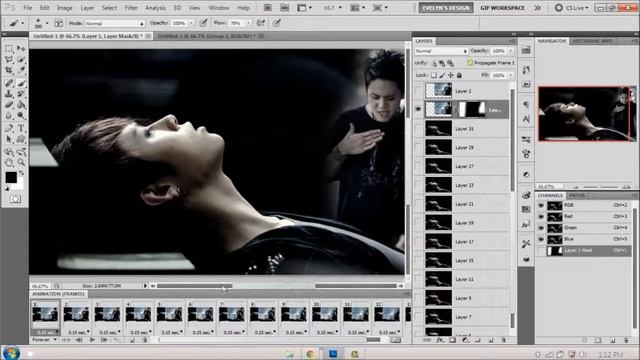Show Layer 2 visibility
640x360 pixels.
418,91
